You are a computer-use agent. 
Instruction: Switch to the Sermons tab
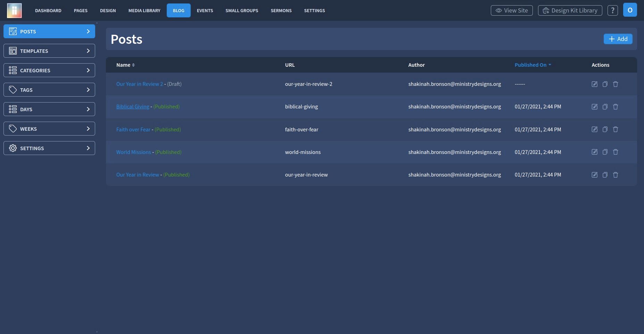pyautogui.click(x=281, y=10)
